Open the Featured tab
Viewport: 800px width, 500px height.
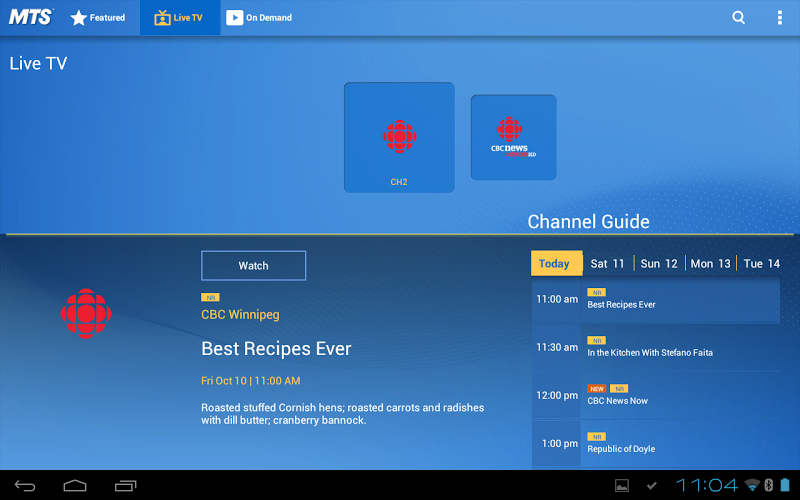point(97,18)
